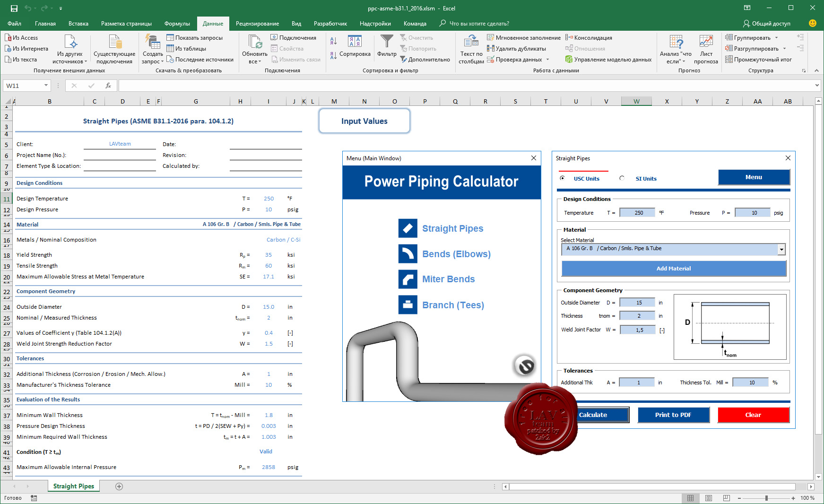The height and width of the screenshot is (504, 824).
Task: Sort ascending A to Z icon
Action: tap(333, 42)
